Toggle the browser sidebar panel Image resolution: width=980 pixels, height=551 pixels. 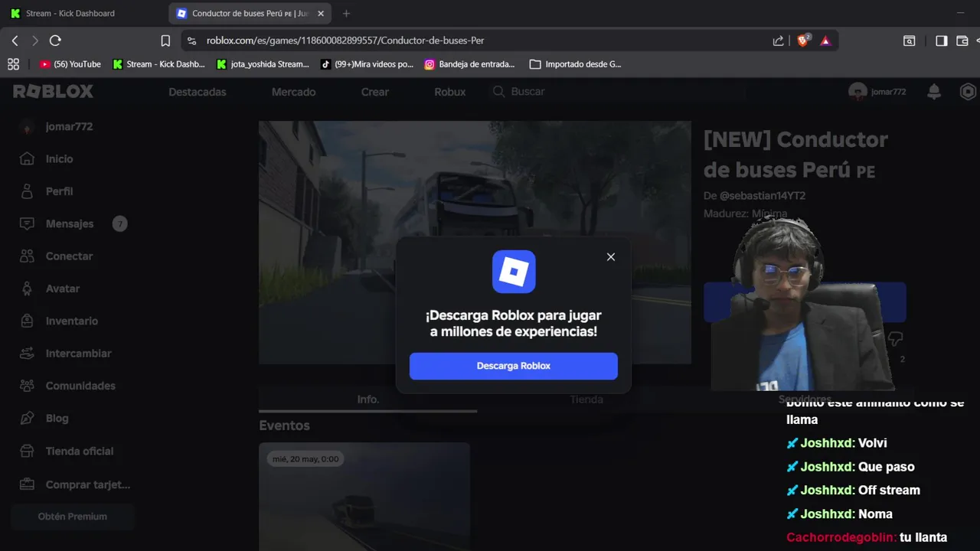942,41
